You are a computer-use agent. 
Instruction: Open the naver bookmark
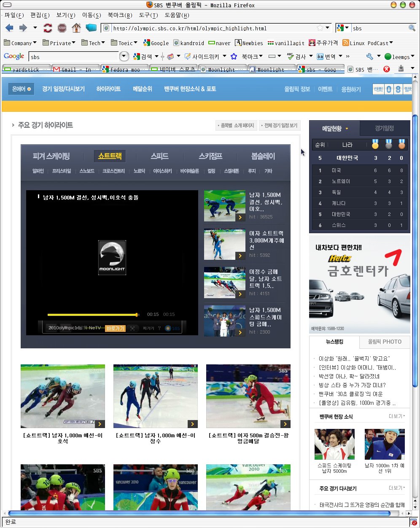[220, 43]
